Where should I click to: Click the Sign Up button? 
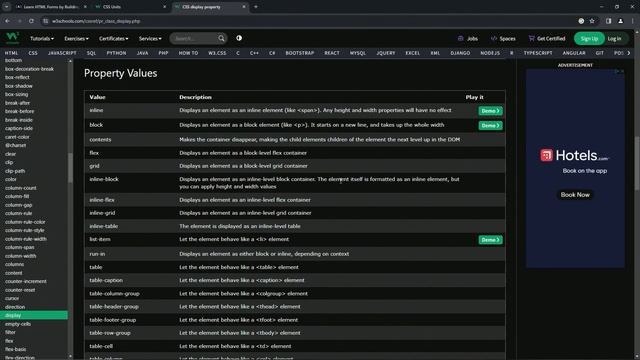click(589, 38)
